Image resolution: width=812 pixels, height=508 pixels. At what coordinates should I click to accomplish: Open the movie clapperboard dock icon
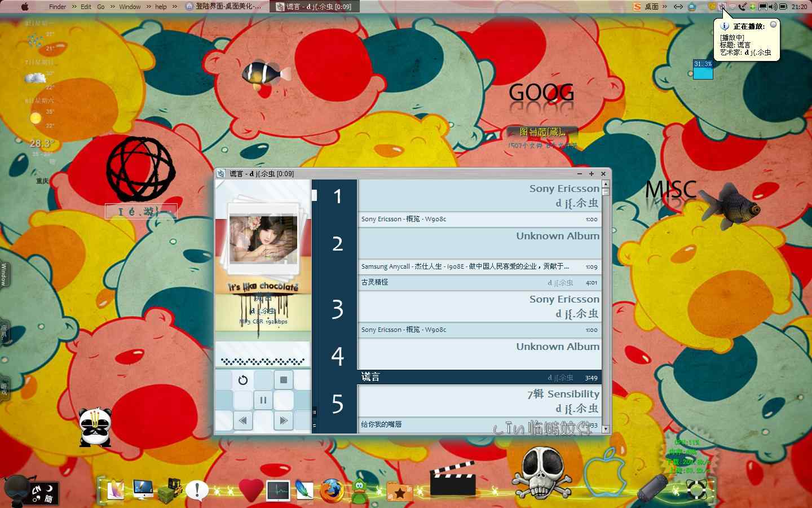click(453, 479)
